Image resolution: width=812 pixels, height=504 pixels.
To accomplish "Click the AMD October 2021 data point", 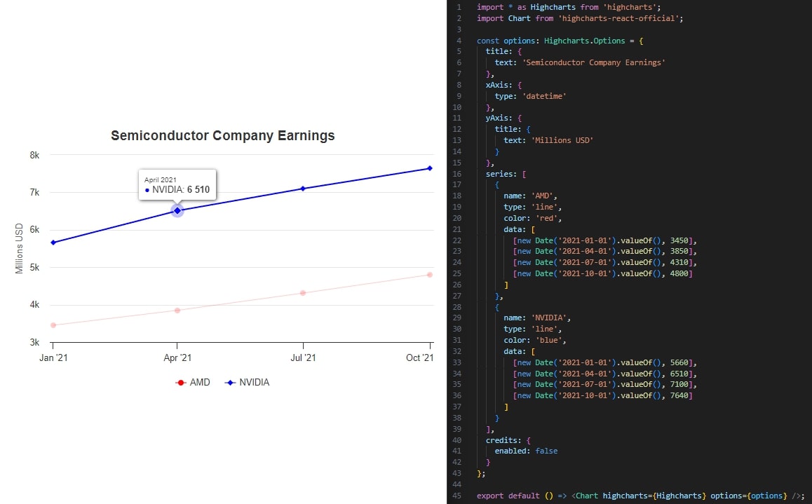I will click(x=430, y=275).
